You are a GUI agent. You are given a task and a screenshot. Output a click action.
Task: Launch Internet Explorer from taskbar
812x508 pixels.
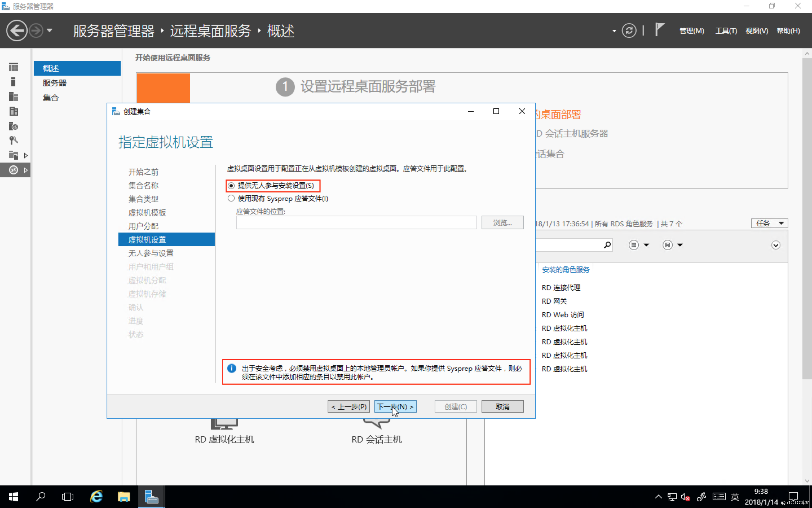point(96,497)
